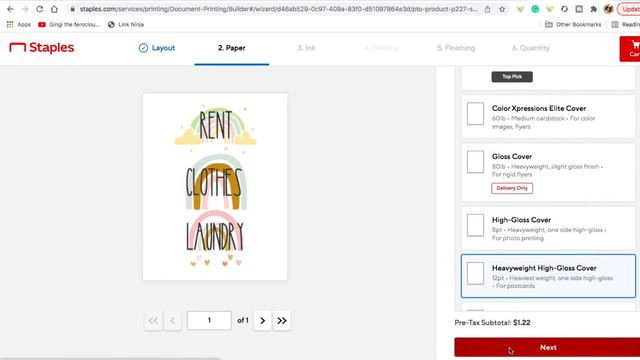The width and height of the screenshot is (640, 360).
Task: Open the browser home page icon
Action: tap(54, 9)
